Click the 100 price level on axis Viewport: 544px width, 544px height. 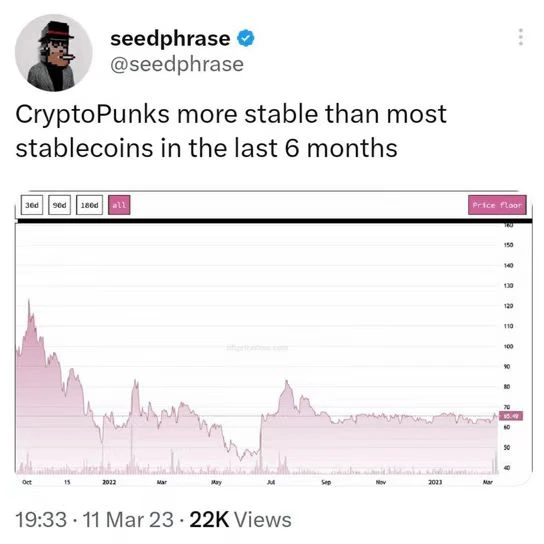[x=509, y=346]
